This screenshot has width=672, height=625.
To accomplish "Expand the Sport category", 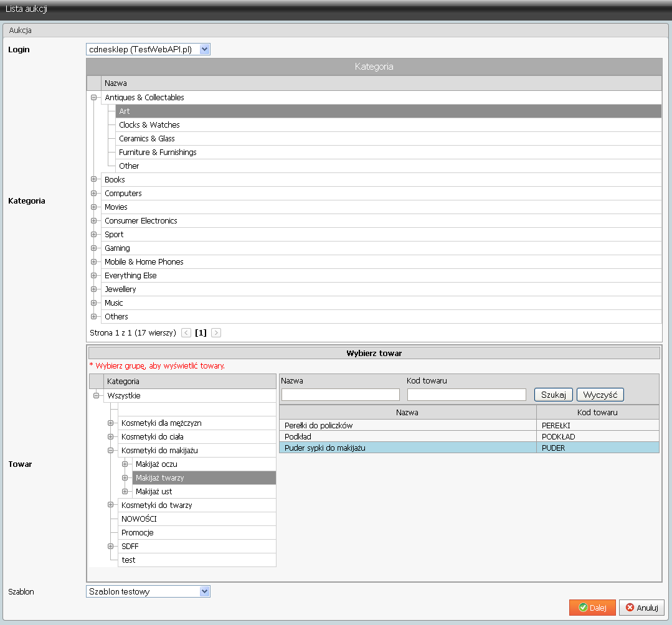I will (x=93, y=234).
